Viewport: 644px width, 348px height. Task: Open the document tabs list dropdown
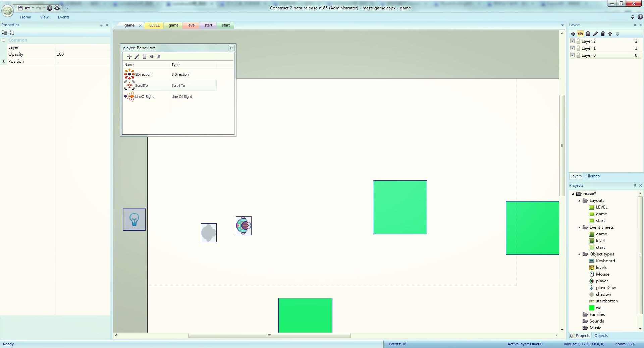click(x=563, y=25)
